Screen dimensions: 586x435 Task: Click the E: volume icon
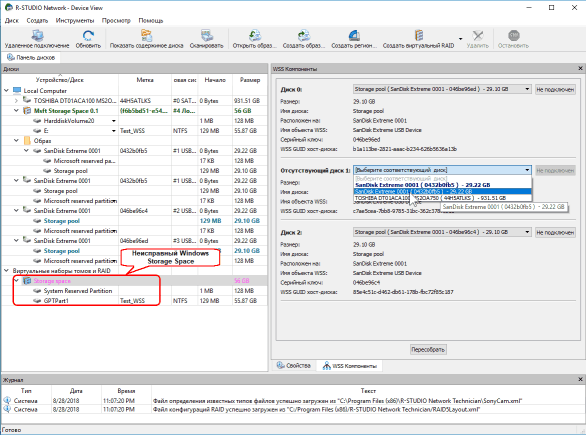(x=37, y=131)
